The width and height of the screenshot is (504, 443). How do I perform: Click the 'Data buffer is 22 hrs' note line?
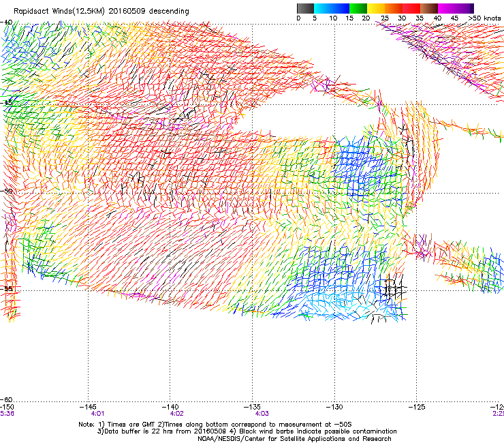click(247, 431)
